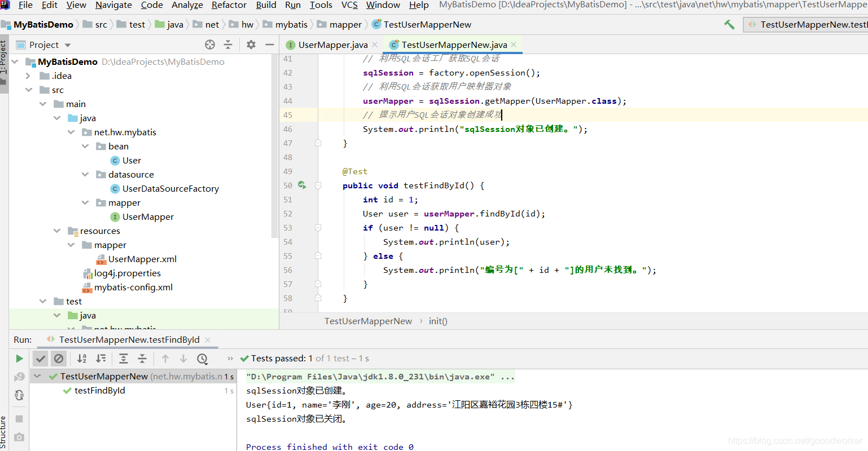868x451 pixels.
Task: Collapse the src folder
Action: click(29, 90)
